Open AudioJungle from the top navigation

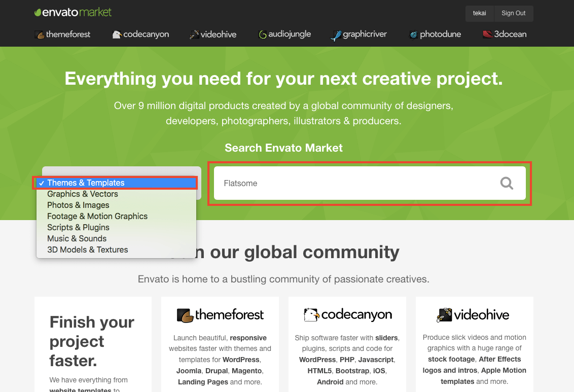[x=284, y=34]
